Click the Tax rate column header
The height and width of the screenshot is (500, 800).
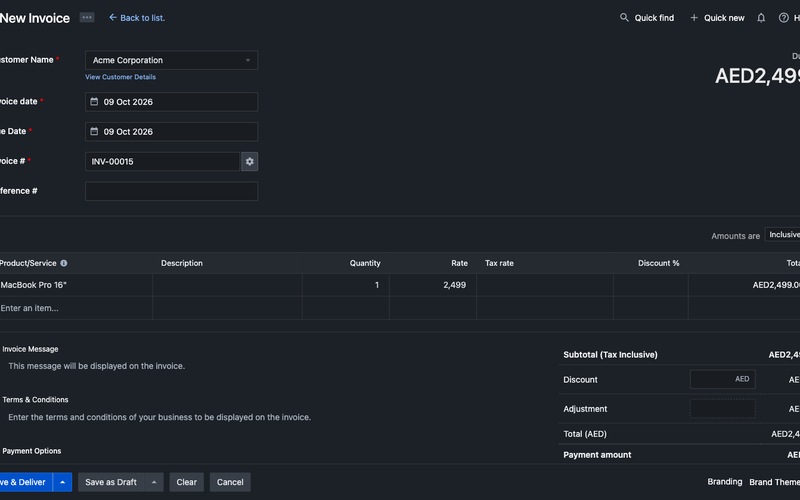[x=499, y=263]
